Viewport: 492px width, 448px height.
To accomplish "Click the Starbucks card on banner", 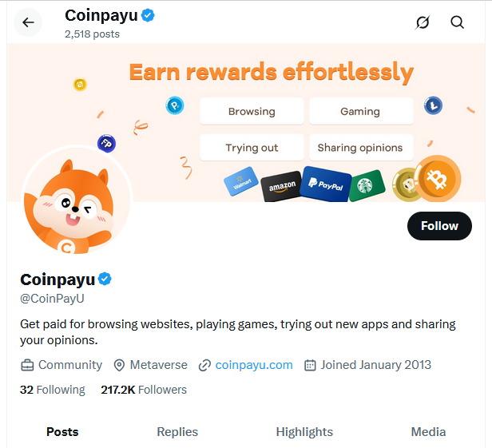I will [366, 185].
